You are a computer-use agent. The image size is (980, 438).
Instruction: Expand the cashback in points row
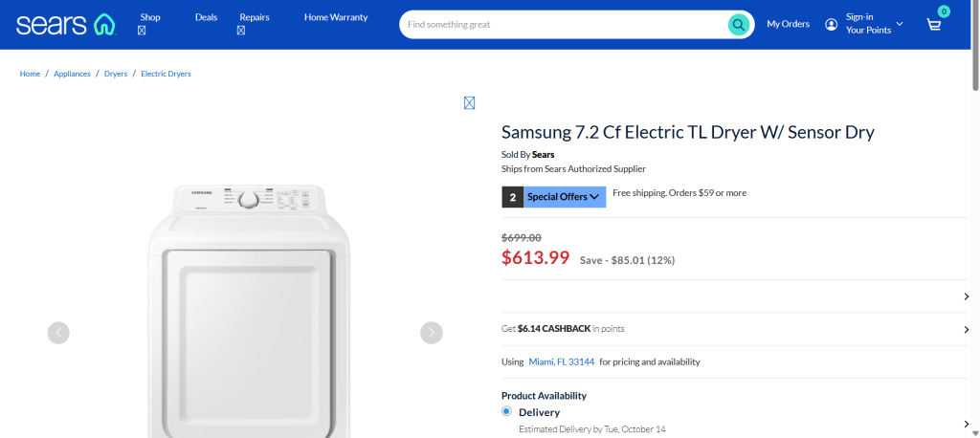[966, 329]
